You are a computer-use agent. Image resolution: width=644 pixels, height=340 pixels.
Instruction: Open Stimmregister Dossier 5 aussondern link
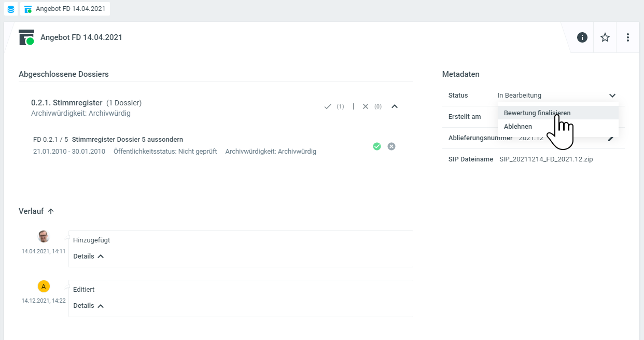tap(127, 140)
